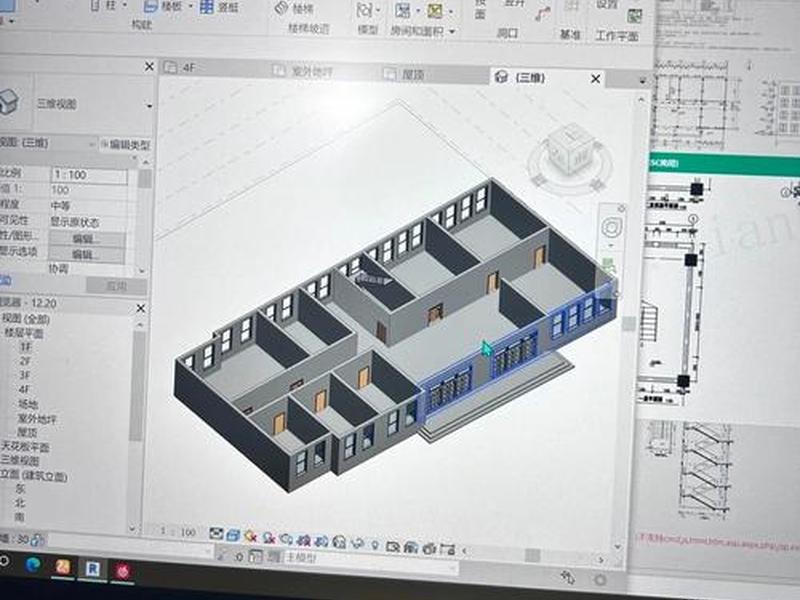The height and width of the screenshot is (600, 800).
Task: Close the Properties panel
Action: (149, 66)
